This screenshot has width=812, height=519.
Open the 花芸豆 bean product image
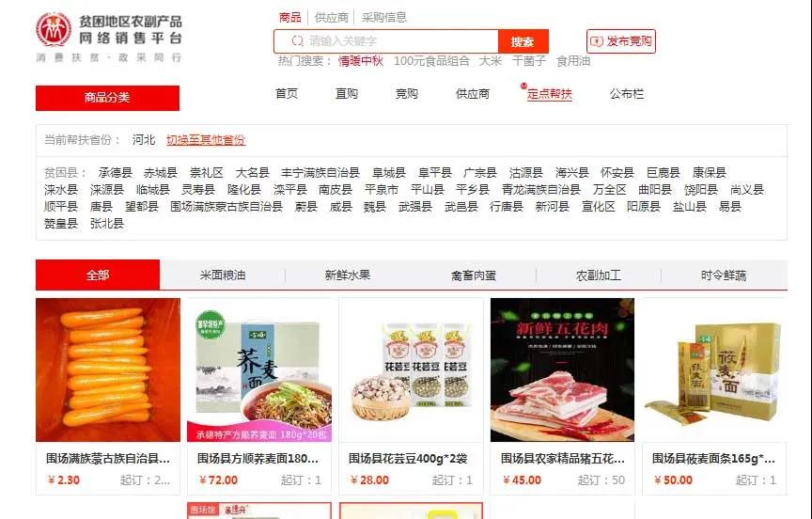411,370
